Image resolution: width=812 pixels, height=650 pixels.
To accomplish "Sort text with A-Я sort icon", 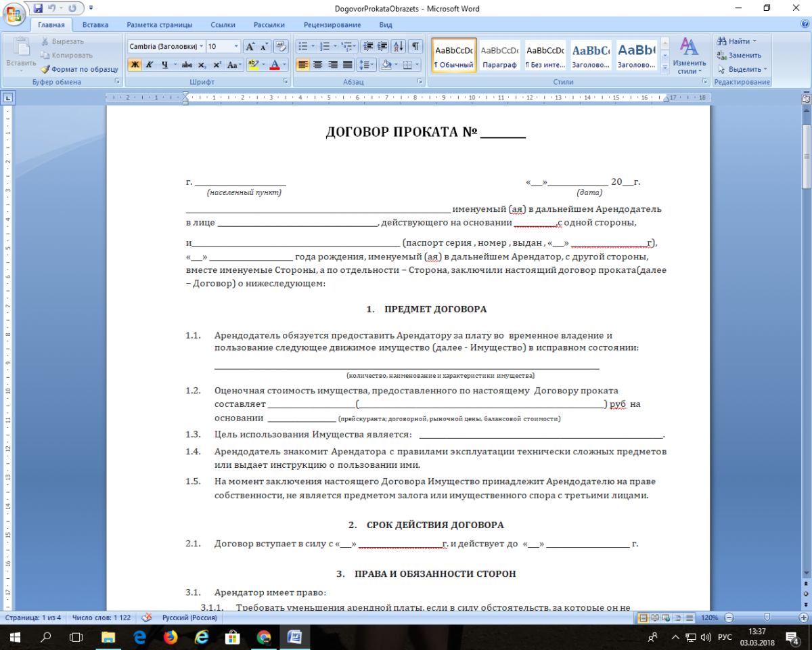I will tap(399, 47).
